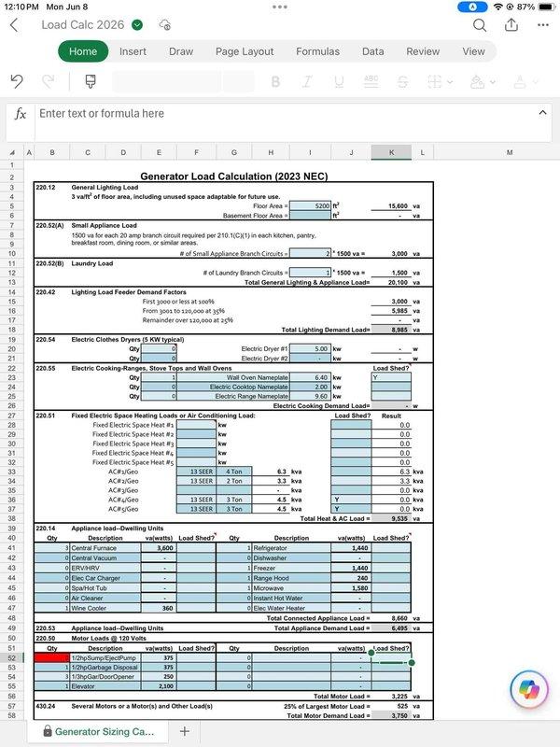Viewport: 560px width, 747px height.
Task: Open the Insert tab
Action: [x=133, y=51]
